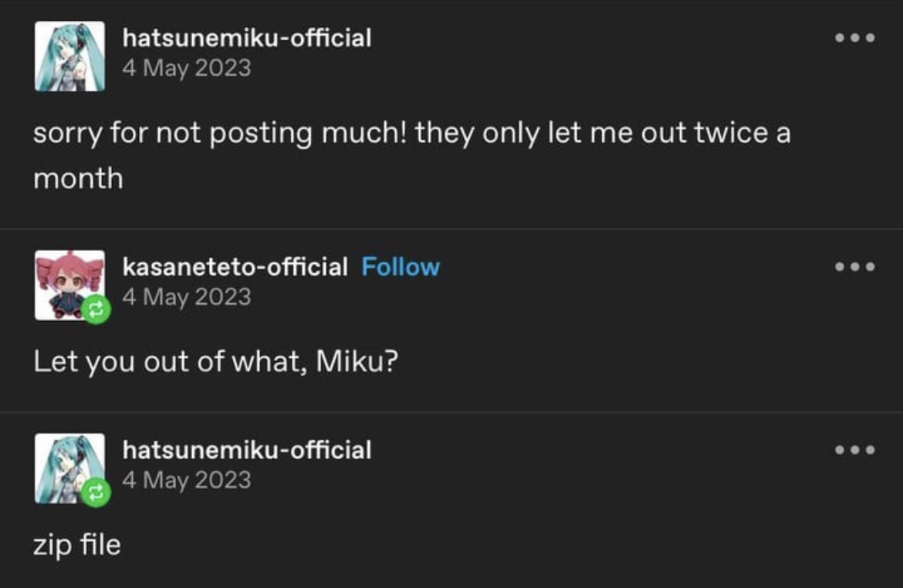The image size is (903, 588).
Task: Open hatsunemiku-official name above 'zip file'
Action: coord(247,451)
